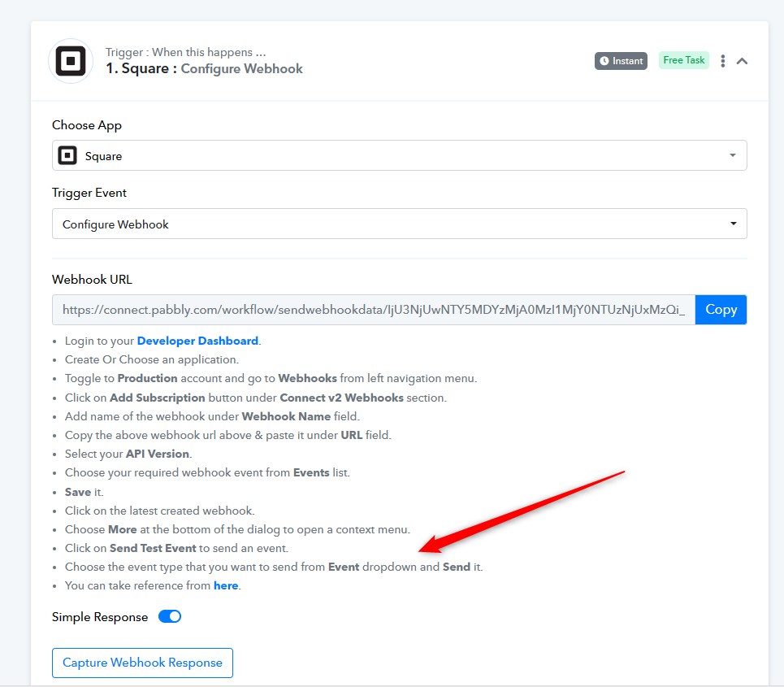The width and height of the screenshot is (784, 687).
Task: Collapse the trigger step with chevron
Action: tap(742, 61)
